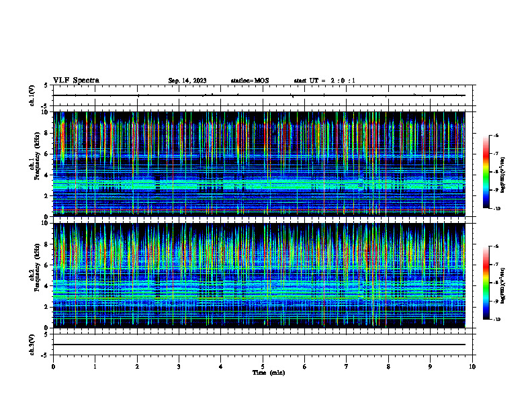Click the "station=MOS" header label
The image size is (532, 411).
[x=250, y=81]
